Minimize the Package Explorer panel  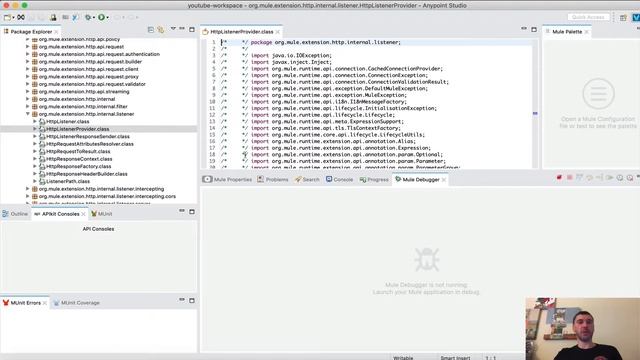182,29
